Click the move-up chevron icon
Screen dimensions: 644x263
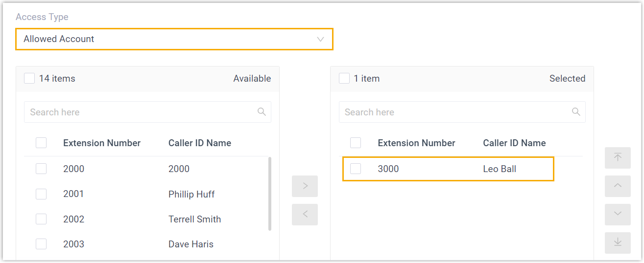coord(618,186)
